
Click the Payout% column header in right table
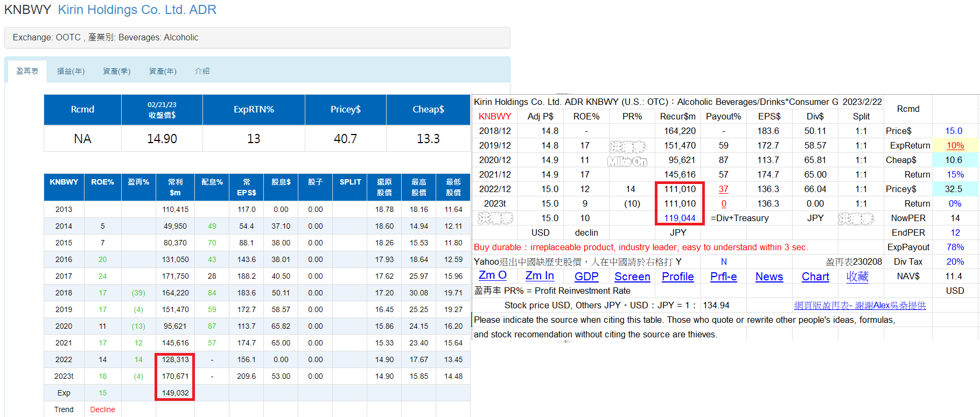[724, 116]
